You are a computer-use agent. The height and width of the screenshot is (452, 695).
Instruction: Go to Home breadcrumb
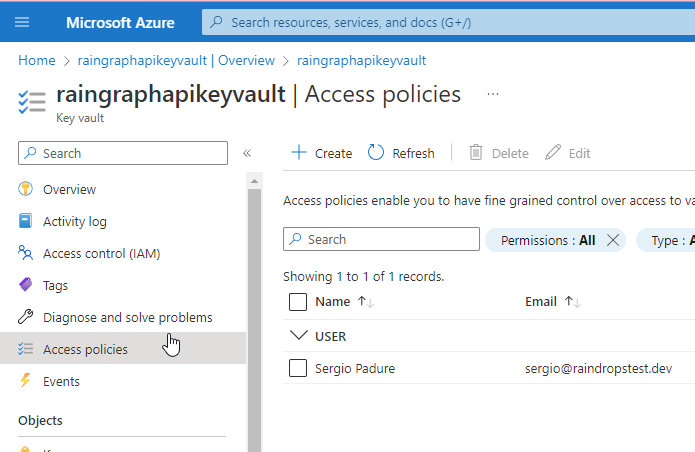pos(37,60)
